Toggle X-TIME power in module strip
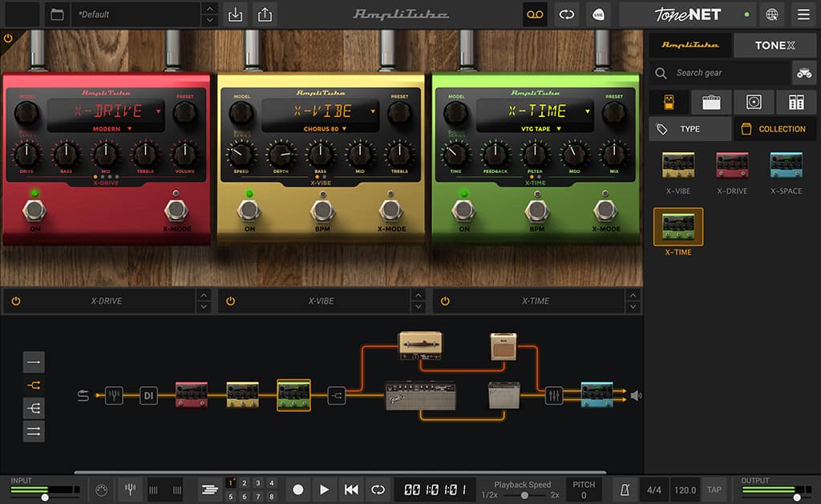The width and height of the screenshot is (821, 504). (x=445, y=301)
